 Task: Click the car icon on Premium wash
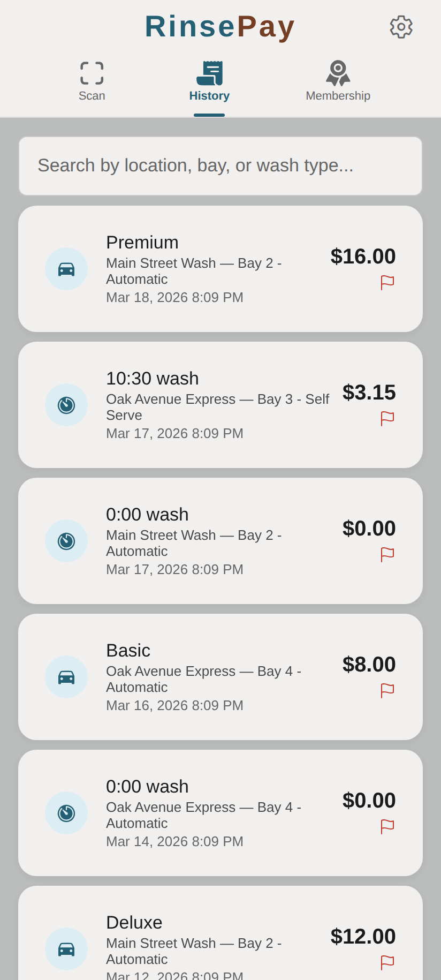[66, 269]
